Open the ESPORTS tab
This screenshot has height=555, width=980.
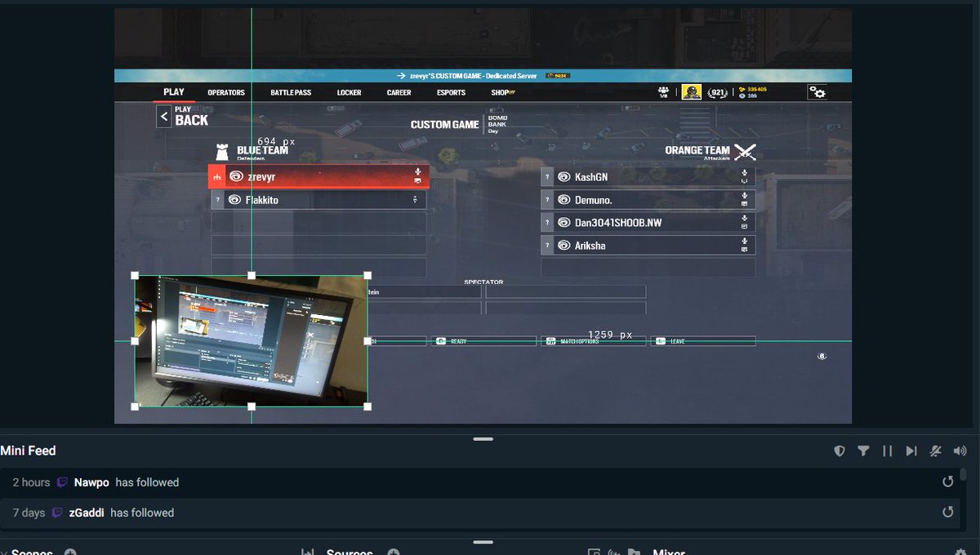point(451,92)
